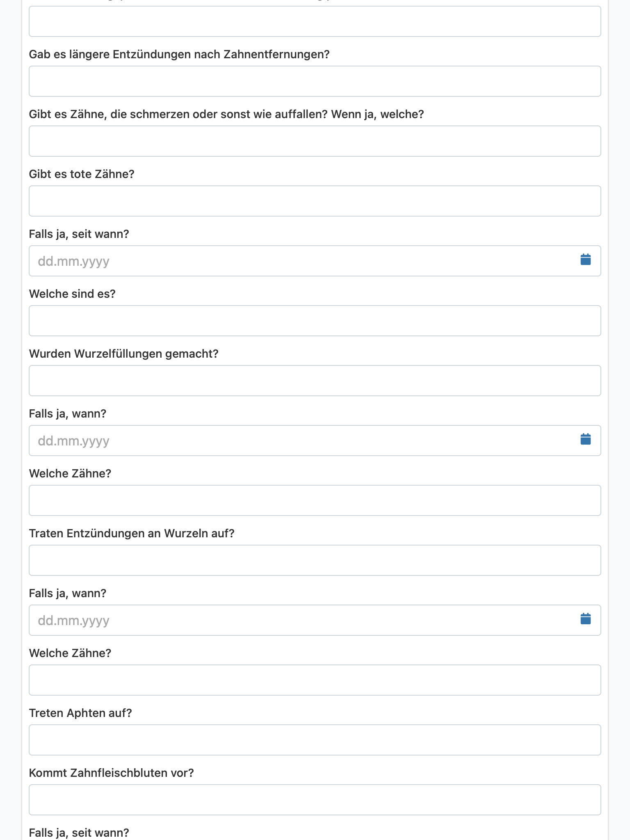Open calendar picker under Entzündungen an Wurzeln 'wann?'
This screenshot has height=840, width=630.
click(585, 619)
